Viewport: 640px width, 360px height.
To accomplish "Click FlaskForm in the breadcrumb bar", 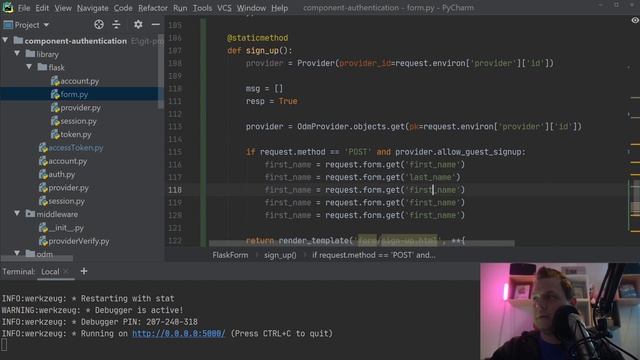I will pyautogui.click(x=230, y=255).
